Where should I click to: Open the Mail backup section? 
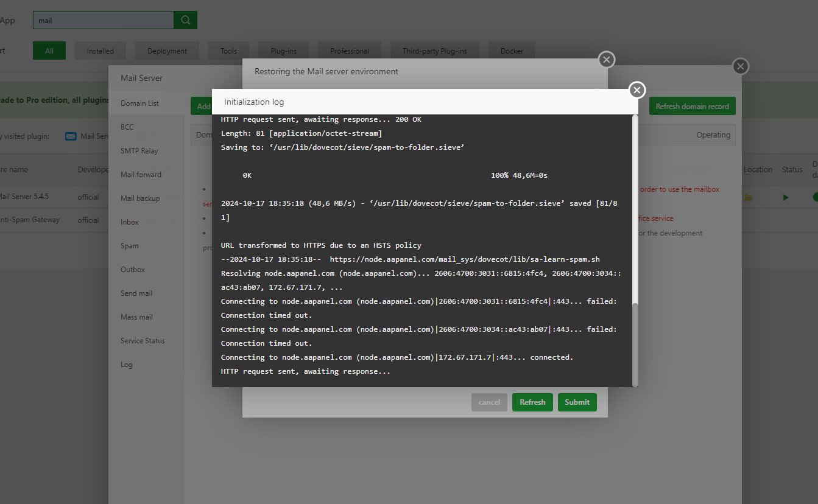[146, 198]
